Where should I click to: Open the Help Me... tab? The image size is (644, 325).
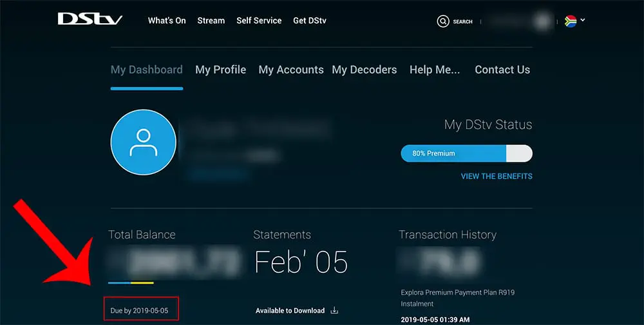[435, 70]
